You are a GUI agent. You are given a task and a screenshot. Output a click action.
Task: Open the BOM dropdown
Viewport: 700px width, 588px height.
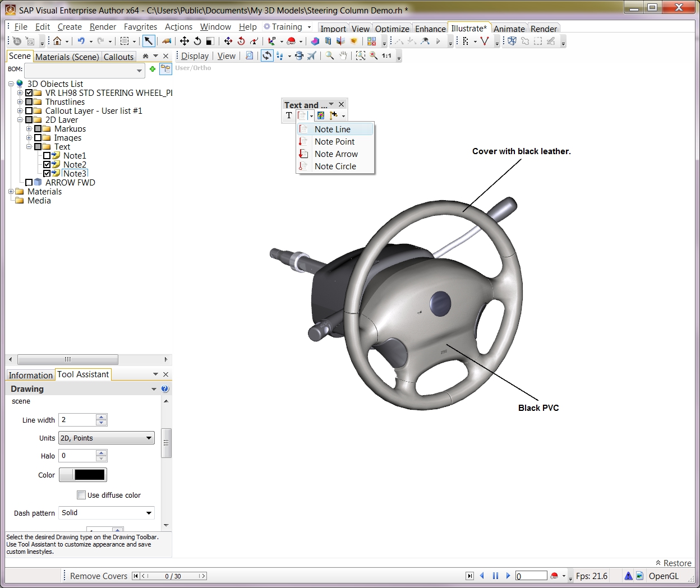tap(140, 71)
